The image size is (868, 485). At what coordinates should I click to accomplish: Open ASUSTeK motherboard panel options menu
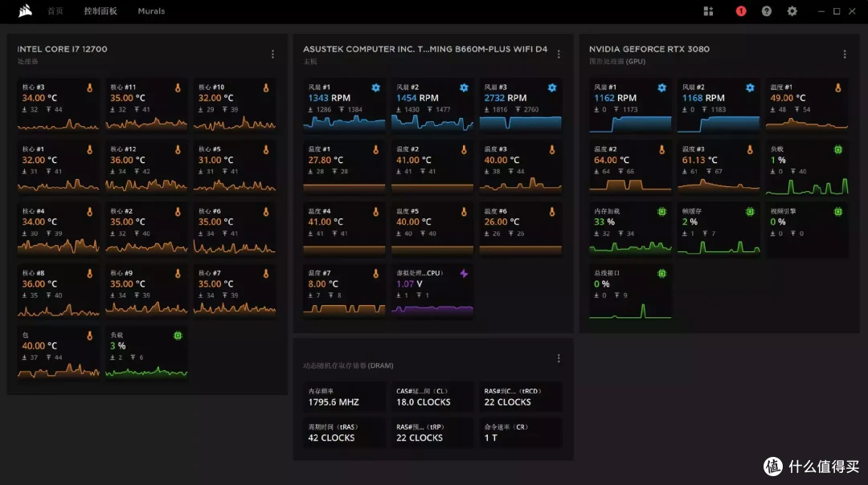click(559, 54)
